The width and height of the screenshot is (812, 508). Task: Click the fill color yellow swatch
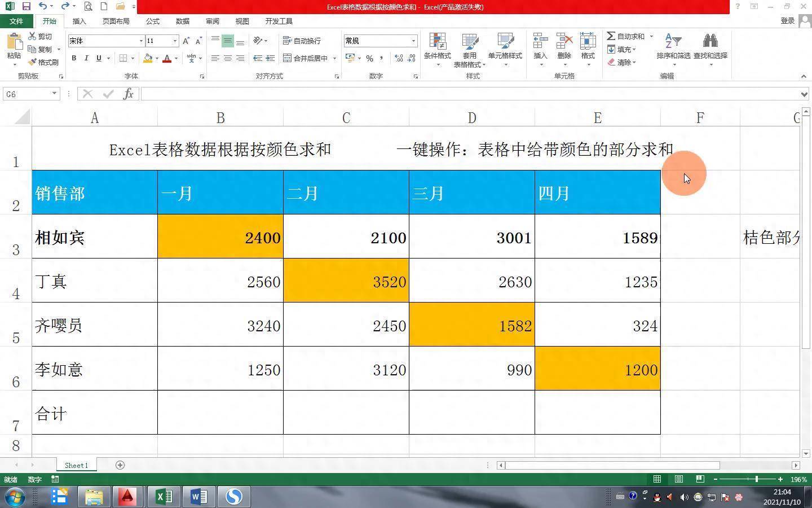pyautogui.click(x=148, y=58)
